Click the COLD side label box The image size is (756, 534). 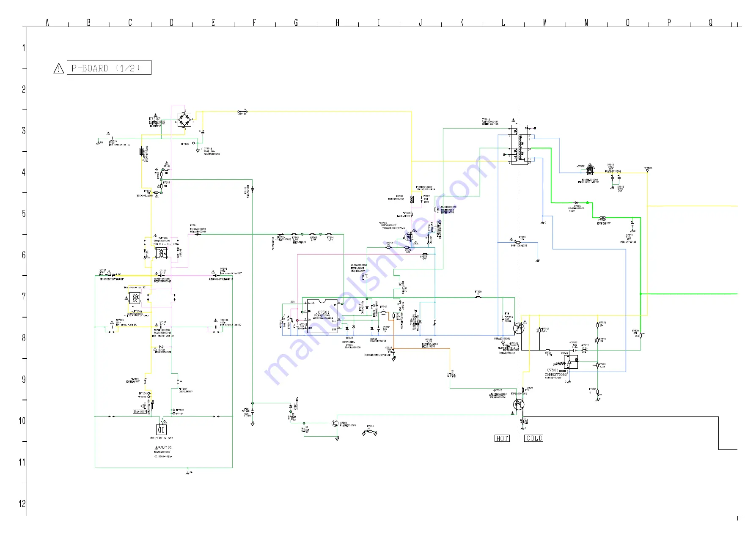tap(534, 438)
